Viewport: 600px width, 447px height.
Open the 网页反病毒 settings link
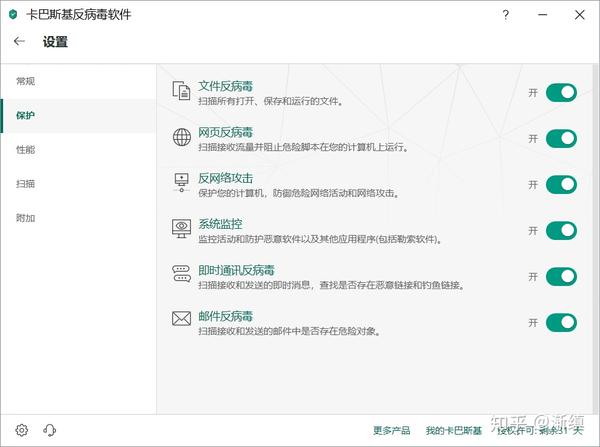[225, 132]
